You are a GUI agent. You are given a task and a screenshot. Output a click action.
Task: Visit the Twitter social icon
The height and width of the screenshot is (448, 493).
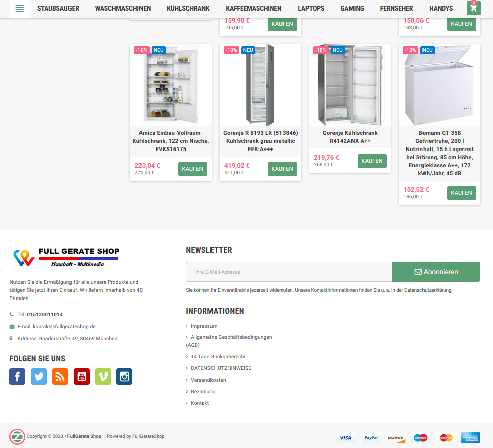tap(39, 377)
